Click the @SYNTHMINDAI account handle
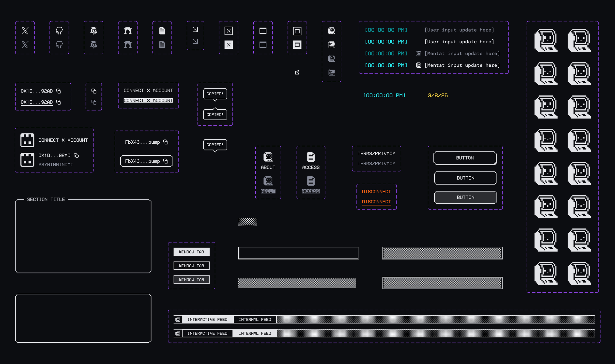The height and width of the screenshot is (364, 615). [x=56, y=165]
